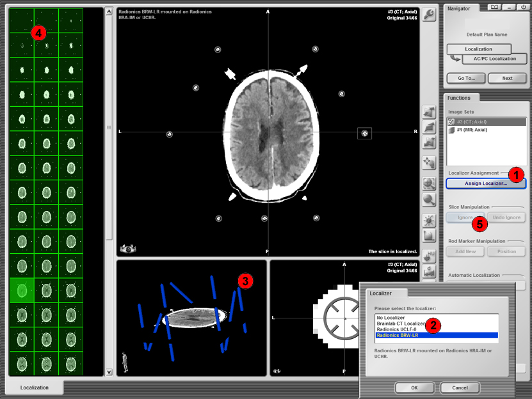532x399 pixels.
Task: Select the highlighted slice thumbnail
Action: (x=22, y=290)
